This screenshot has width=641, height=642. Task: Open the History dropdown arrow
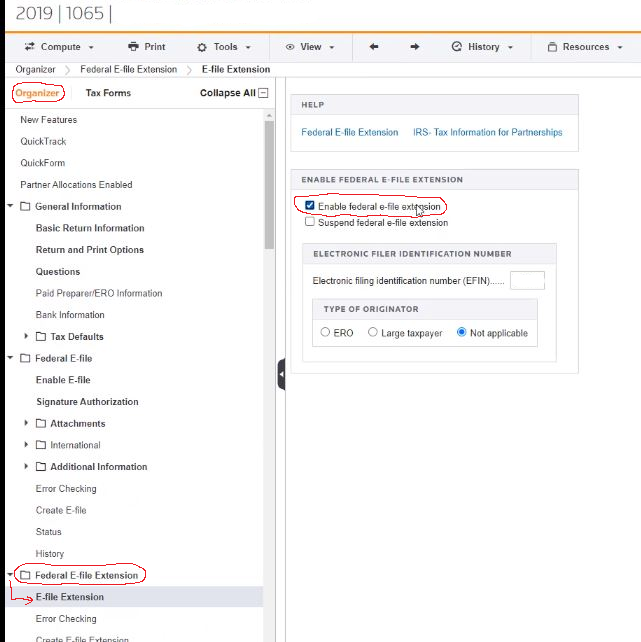(510, 47)
